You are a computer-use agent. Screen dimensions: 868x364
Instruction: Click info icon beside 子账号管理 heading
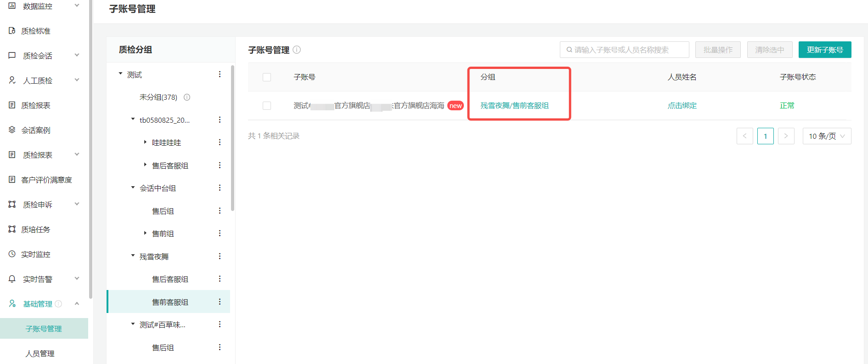[297, 50]
